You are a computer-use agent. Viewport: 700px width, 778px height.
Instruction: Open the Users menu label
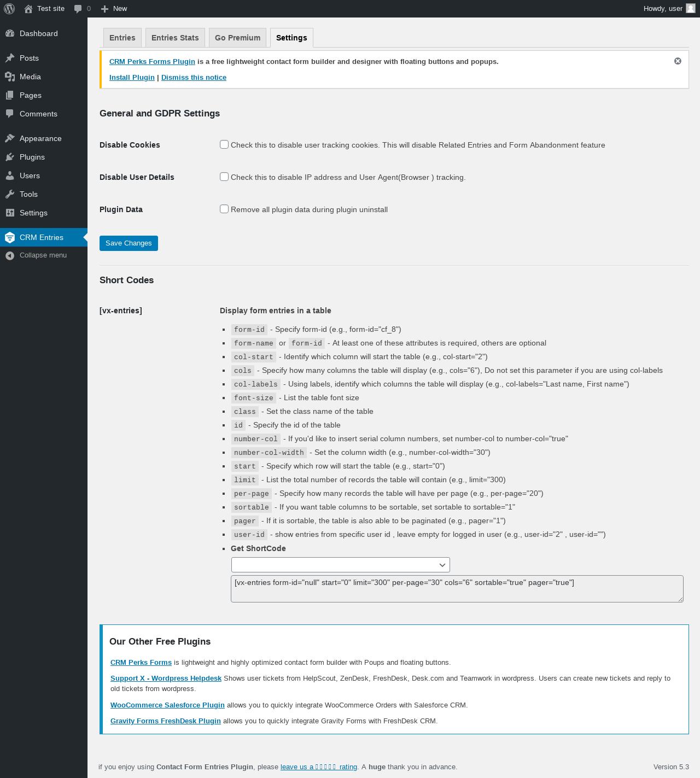click(30, 176)
